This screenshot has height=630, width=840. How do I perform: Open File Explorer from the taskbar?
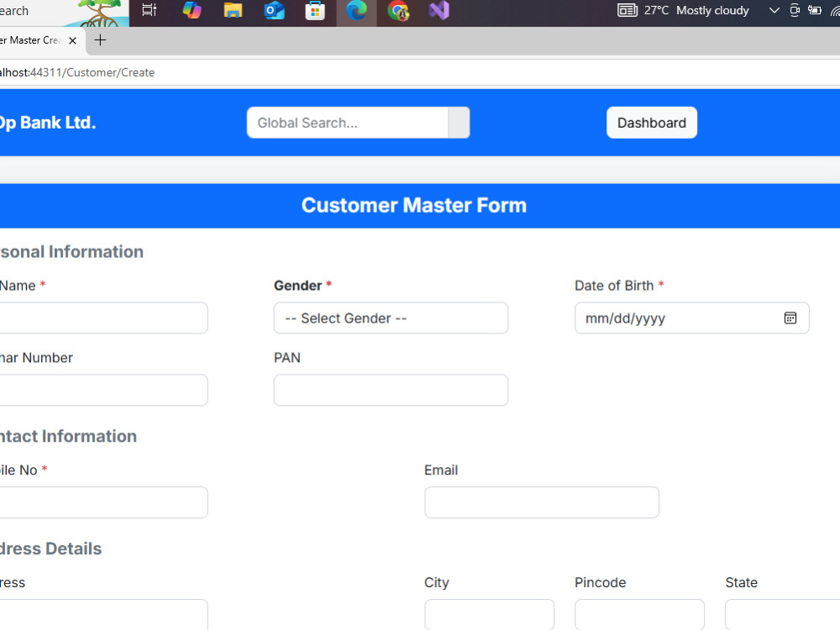pyautogui.click(x=233, y=10)
